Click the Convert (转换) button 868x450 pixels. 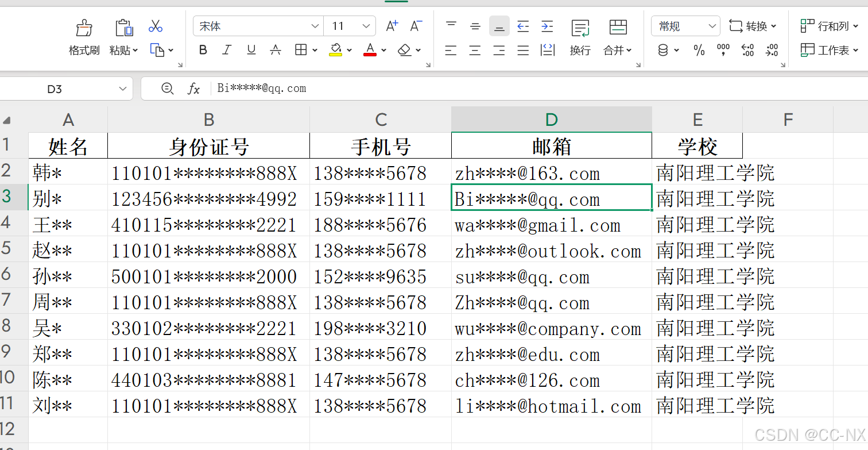click(753, 26)
